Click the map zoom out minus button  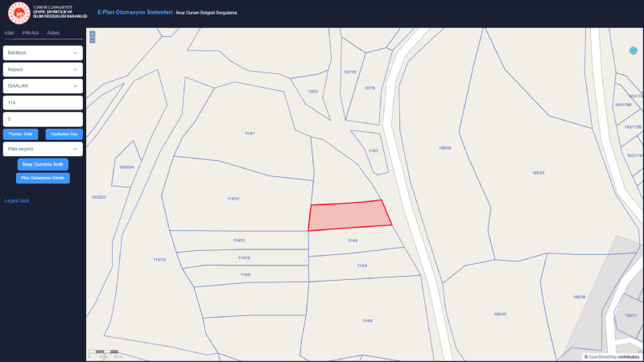point(93,39)
